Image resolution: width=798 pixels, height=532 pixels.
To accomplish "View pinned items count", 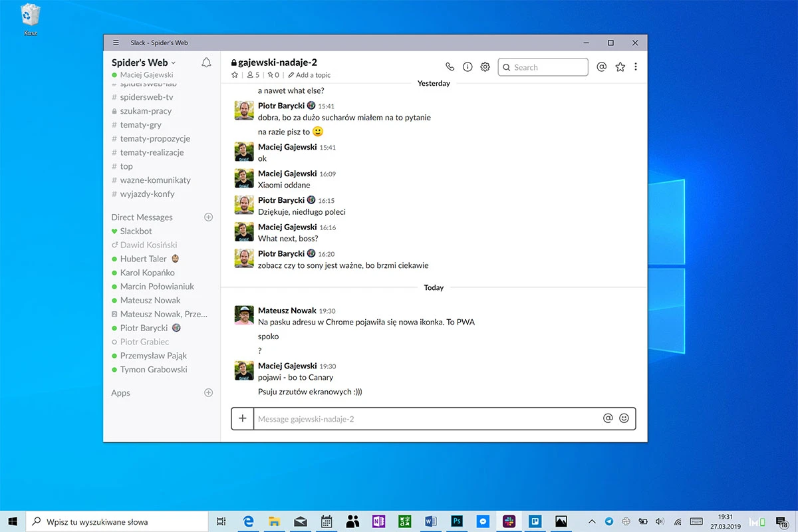I will (x=273, y=75).
